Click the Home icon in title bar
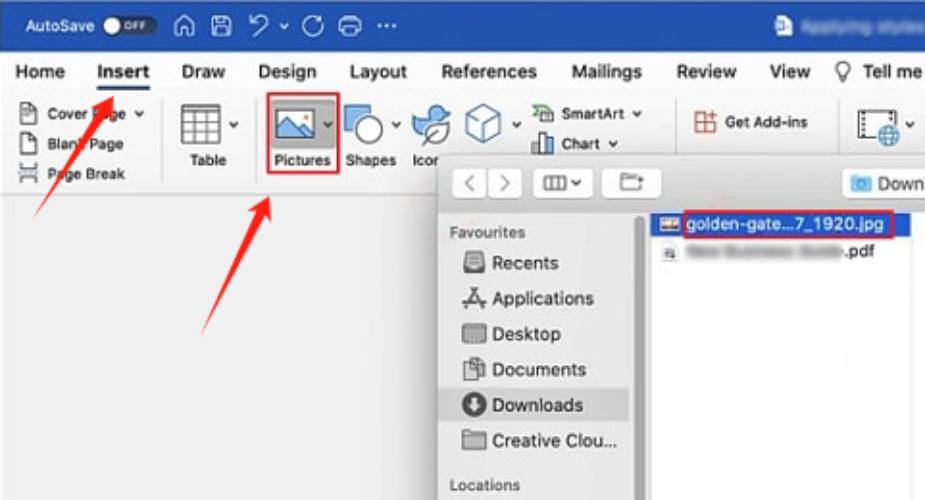Viewport: 925px width, 500px height. pyautogui.click(x=184, y=26)
